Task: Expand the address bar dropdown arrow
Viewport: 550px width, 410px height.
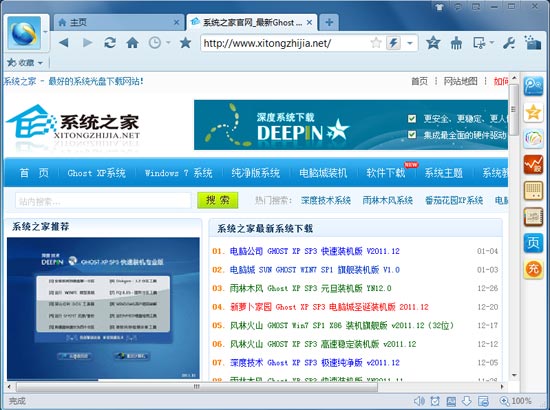Action: point(409,43)
